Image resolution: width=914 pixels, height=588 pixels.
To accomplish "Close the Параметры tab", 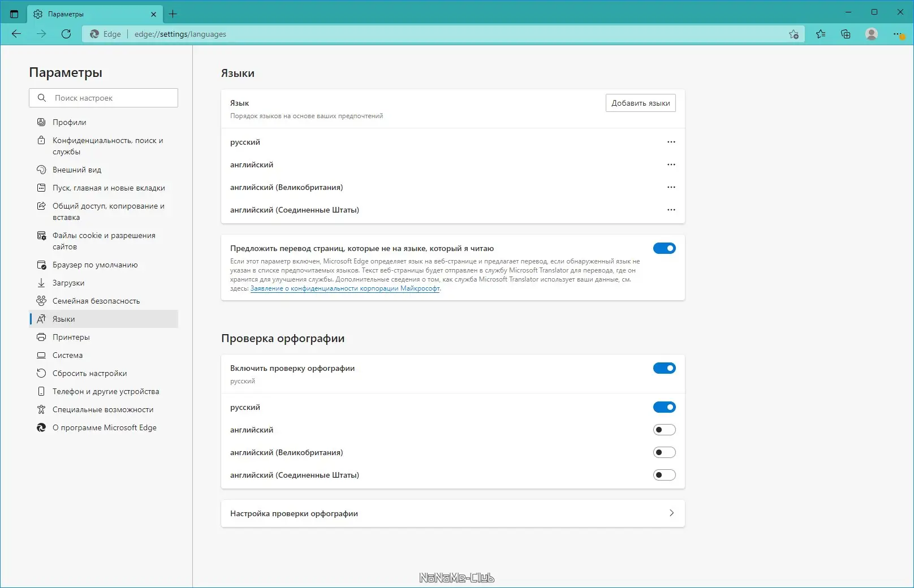I will tap(153, 14).
